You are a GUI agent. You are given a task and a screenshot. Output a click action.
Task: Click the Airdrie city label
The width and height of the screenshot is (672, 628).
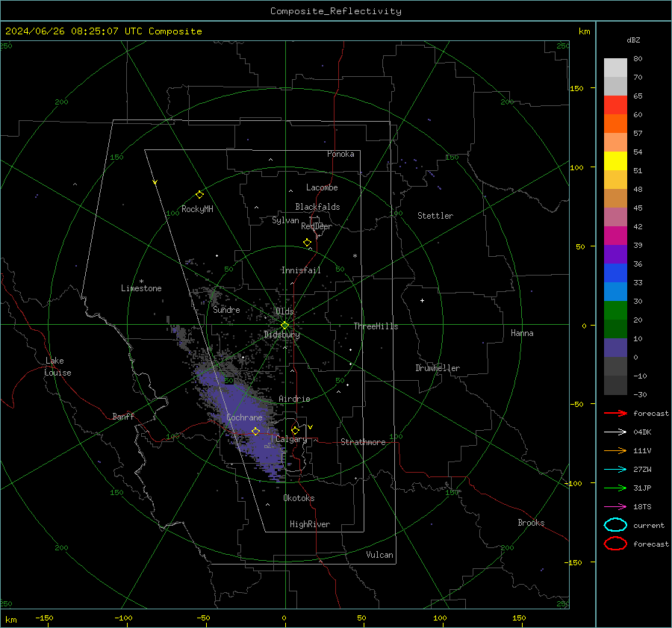294,399
